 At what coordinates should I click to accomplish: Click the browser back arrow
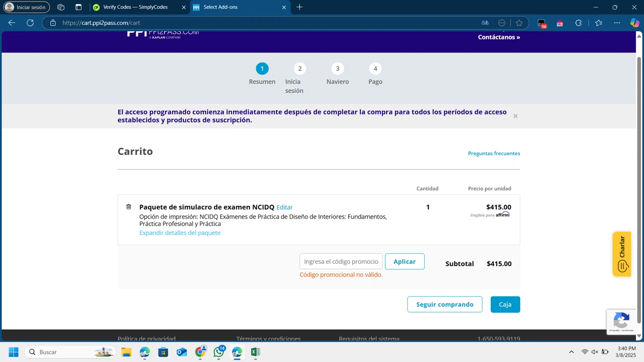(x=12, y=23)
